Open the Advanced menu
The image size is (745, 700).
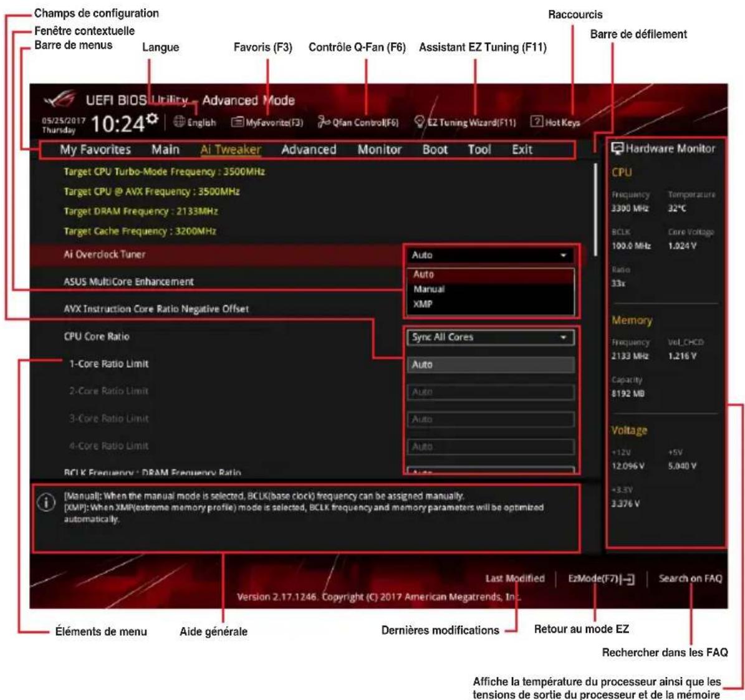[x=309, y=150]
